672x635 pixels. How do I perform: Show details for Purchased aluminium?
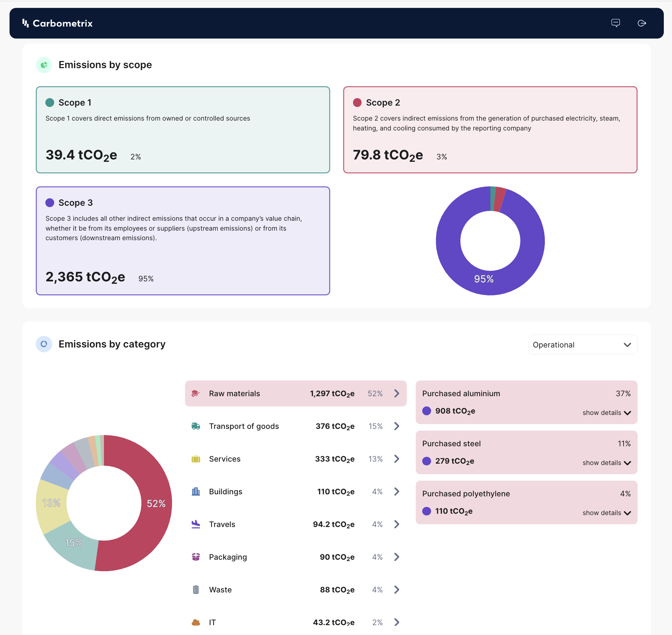607,413
